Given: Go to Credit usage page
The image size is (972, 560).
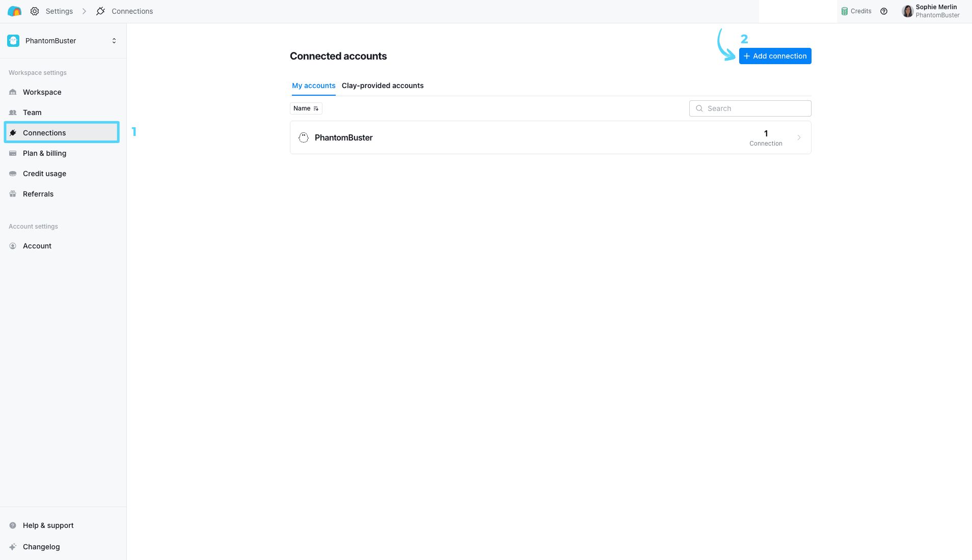Looking at the screenshot, I should coord(44,174).
